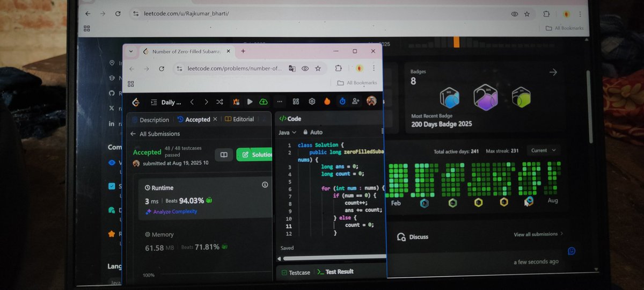Open All Bookmarks in the back window
The width and height of the screenshot is (644, 290).
click(x=565, y=28)
